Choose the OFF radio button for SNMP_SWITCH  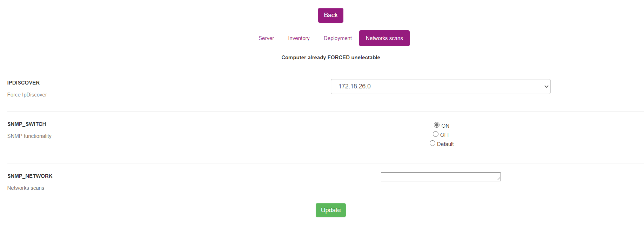436,134
